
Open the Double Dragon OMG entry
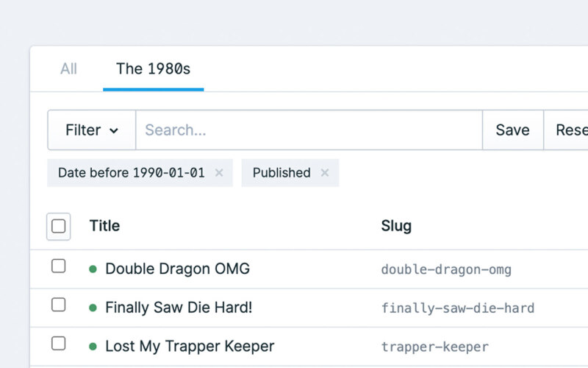point(177,269)
